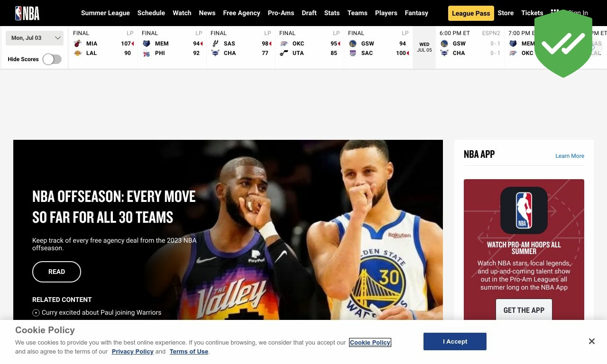Click the Thunder logo in OKC 95 game
The height and width of the screenshot is (364, 607).
[x=284, y=44]
